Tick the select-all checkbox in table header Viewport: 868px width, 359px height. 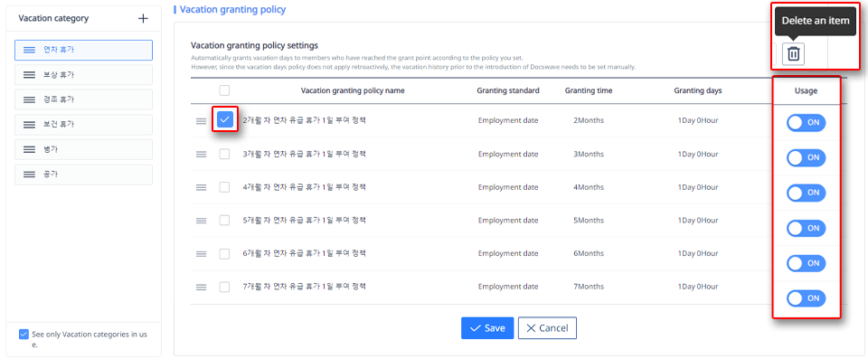[224, 90]
